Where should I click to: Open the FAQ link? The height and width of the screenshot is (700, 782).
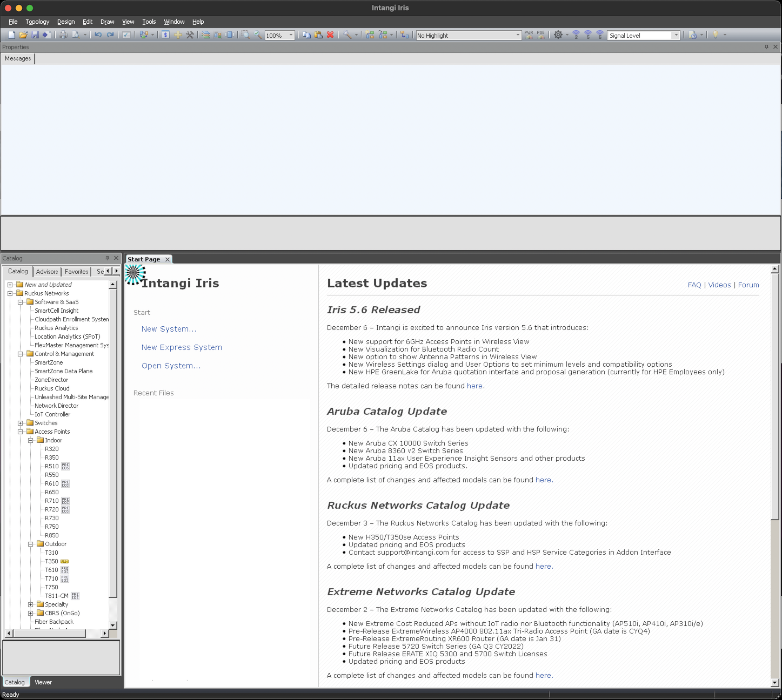coord(694,285)
